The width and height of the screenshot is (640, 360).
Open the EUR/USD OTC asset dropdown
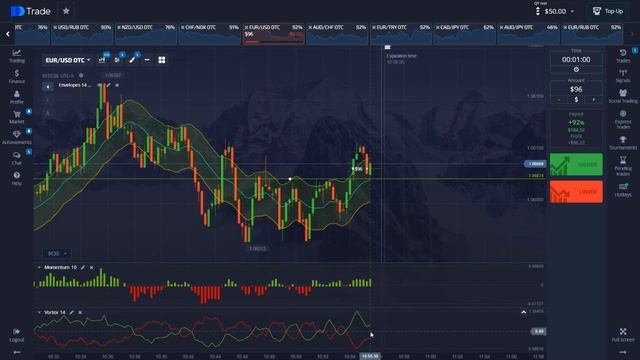pos(68,60)
